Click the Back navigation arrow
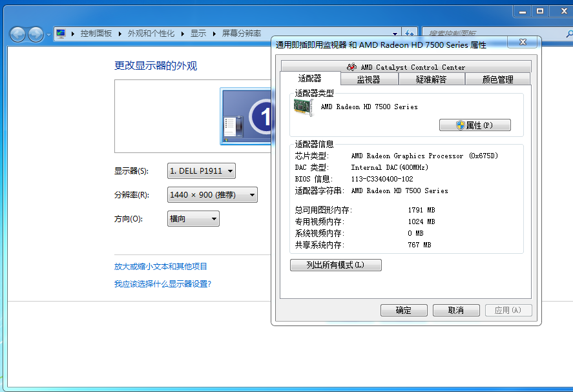Viewport: 573px width, 392px height. pos(17,34)
